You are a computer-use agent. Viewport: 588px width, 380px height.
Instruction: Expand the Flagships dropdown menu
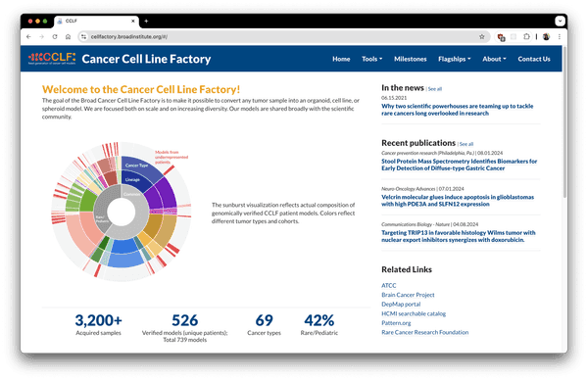pyautogui.click(x=454, y=59)
